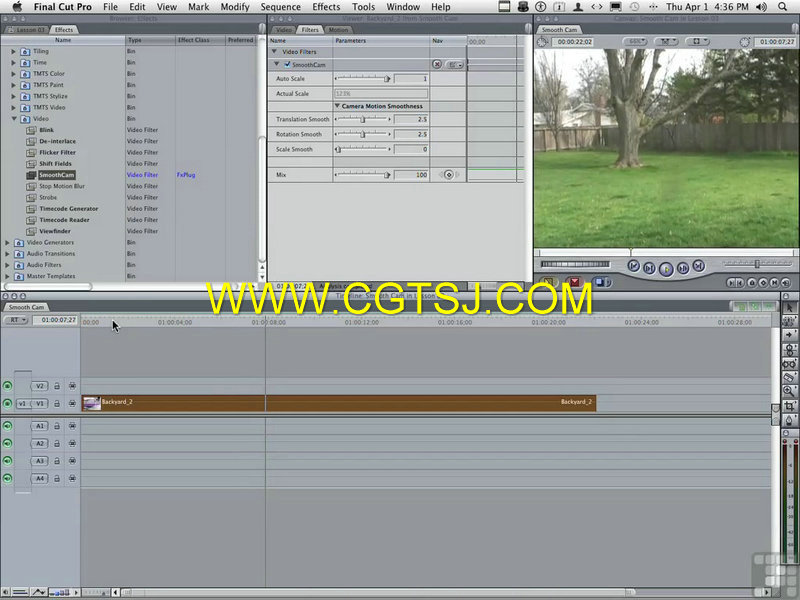Select the Select Track Forward tool

click(x=789, y=335)
